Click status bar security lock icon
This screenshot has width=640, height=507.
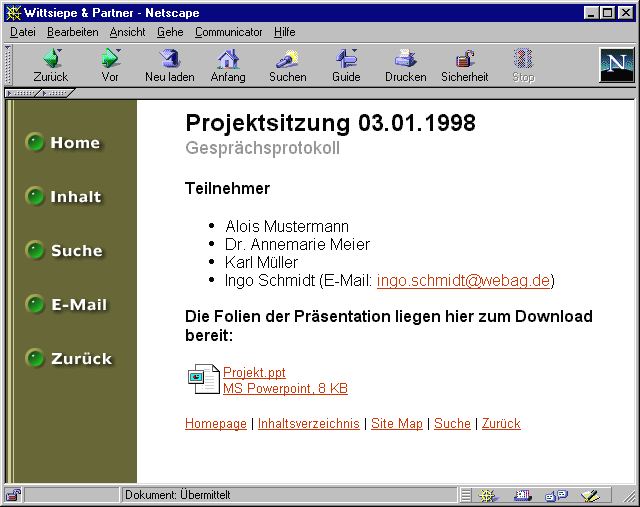(x=13, y=495)
